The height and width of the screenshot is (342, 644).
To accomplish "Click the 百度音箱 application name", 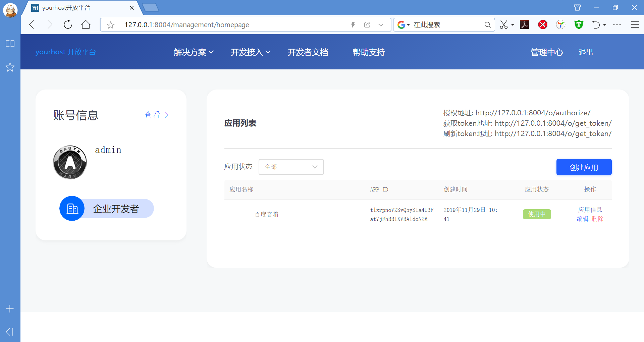I will point(267,215).
